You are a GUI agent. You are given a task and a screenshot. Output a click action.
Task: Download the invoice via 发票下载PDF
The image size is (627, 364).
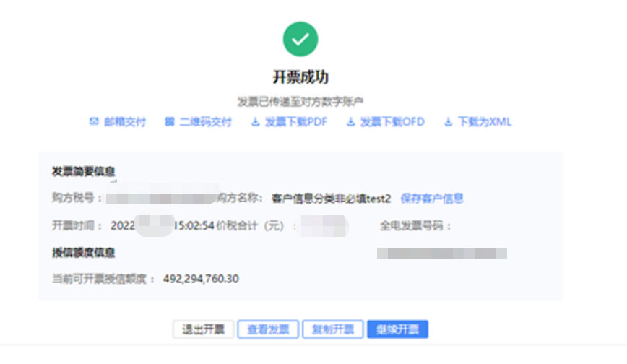click(296, 122)
